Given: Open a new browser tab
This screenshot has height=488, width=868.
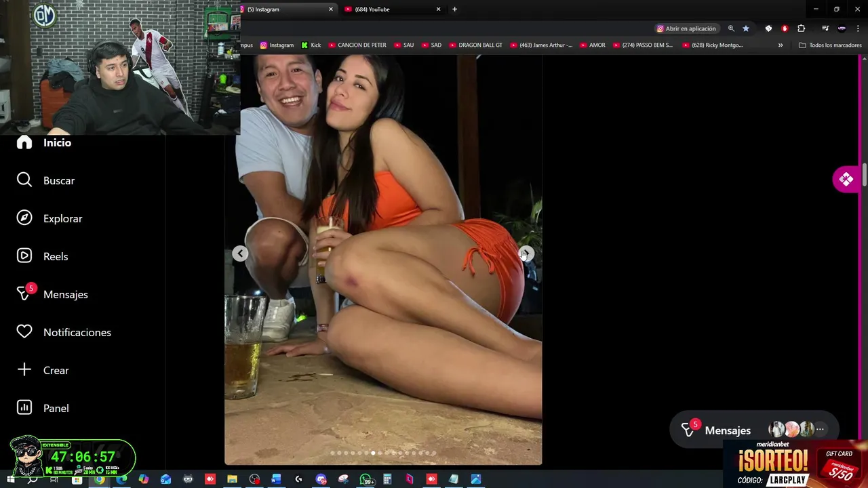Looking at the screenshot, I should tap(454, 9).
